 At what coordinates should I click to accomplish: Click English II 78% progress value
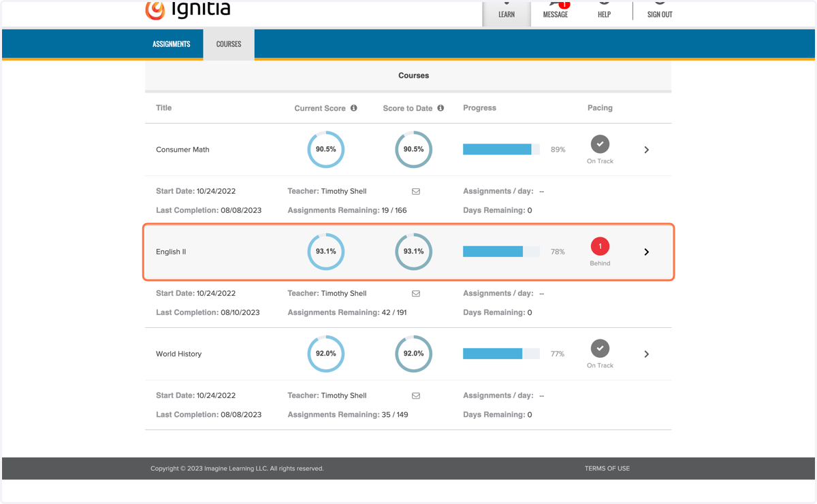[x=558, y=252]
